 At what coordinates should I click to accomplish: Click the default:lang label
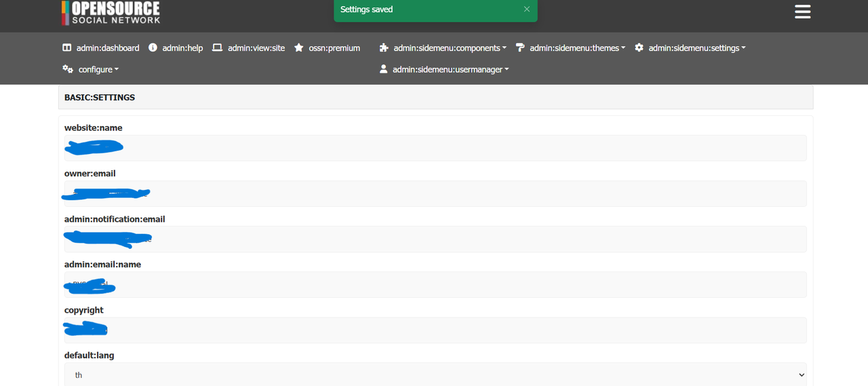[90, 355]
